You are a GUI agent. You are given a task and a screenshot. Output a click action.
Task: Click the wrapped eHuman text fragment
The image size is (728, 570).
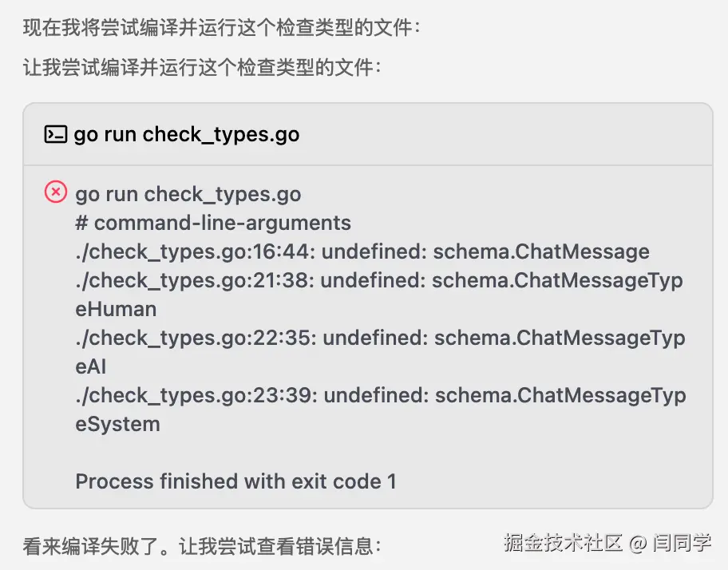(x=116, y=309)
